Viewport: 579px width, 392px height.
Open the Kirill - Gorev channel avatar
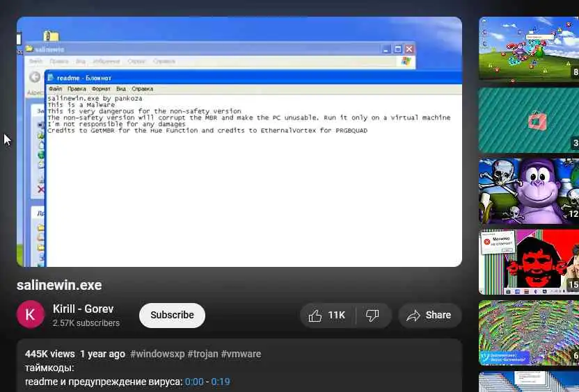pyautogui.click(x=31, y=315)
